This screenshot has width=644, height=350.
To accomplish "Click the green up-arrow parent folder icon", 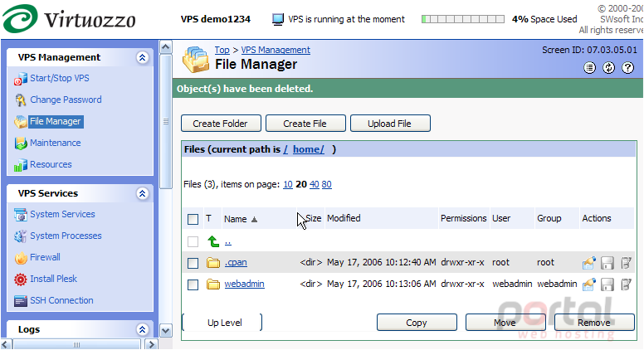I will pyautogui.click(x=213, y=241).
